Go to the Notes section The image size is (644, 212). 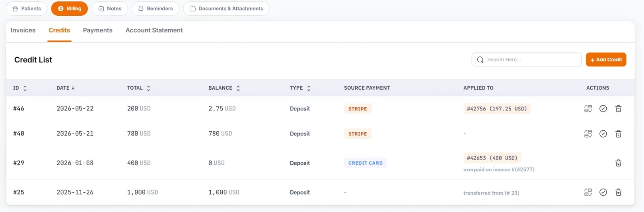tap(110, 9)
